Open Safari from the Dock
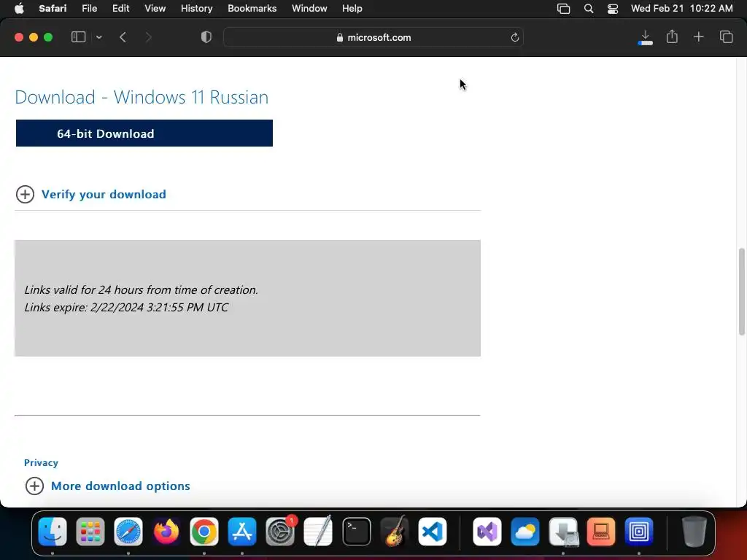 [128, 532]
